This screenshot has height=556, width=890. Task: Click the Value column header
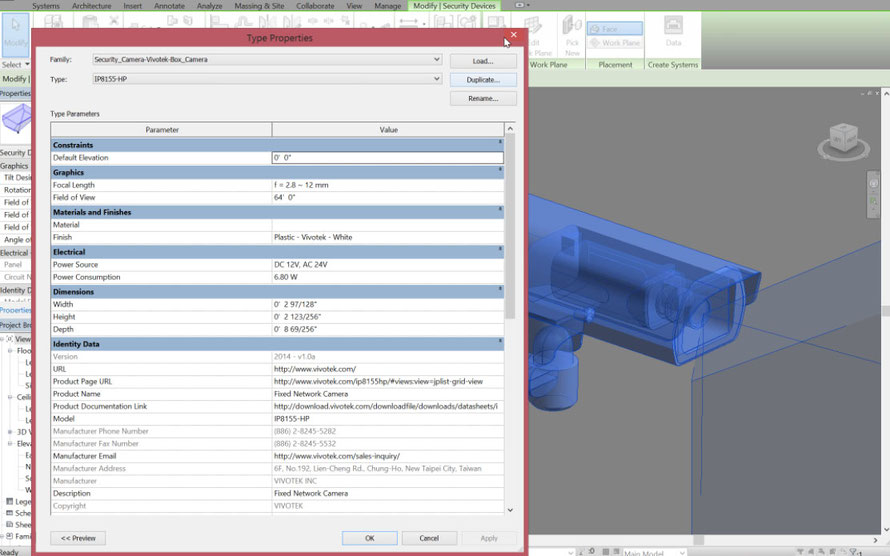(388, 129)
